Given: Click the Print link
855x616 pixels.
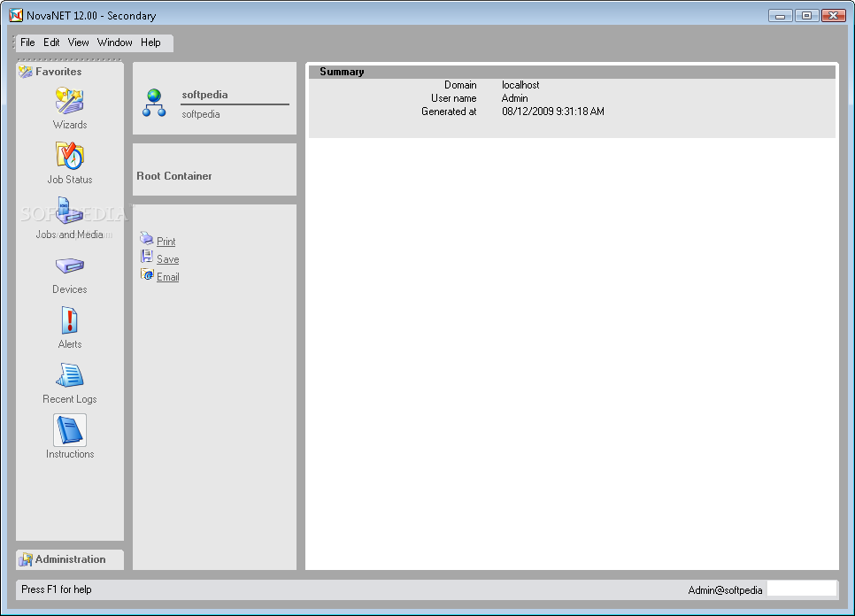Looking at the screenshot, I should (x=166, y=242).
